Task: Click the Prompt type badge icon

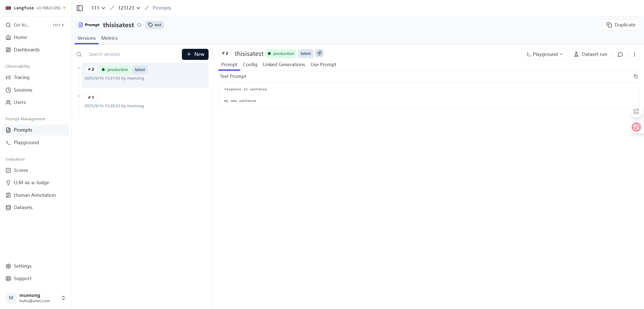Action: point(81,25)
